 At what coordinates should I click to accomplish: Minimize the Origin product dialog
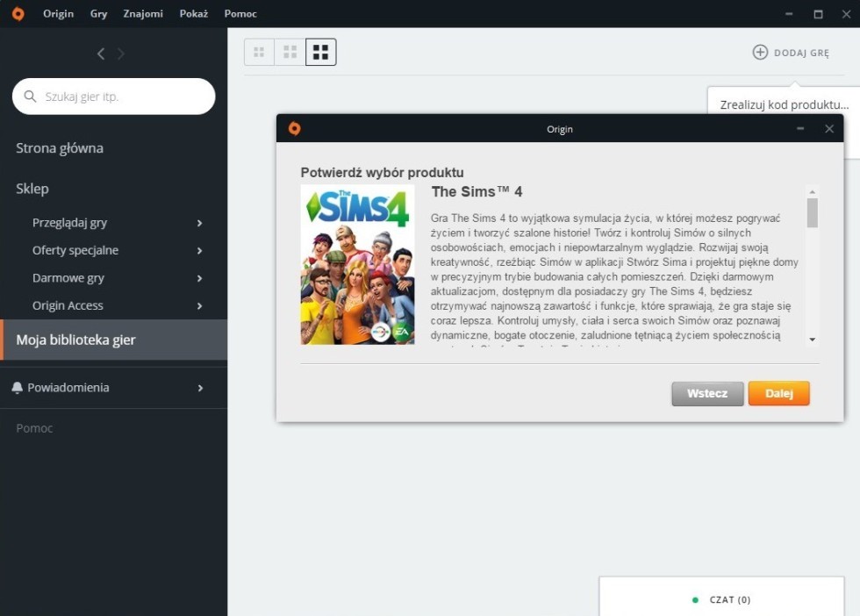coord(800,128)
